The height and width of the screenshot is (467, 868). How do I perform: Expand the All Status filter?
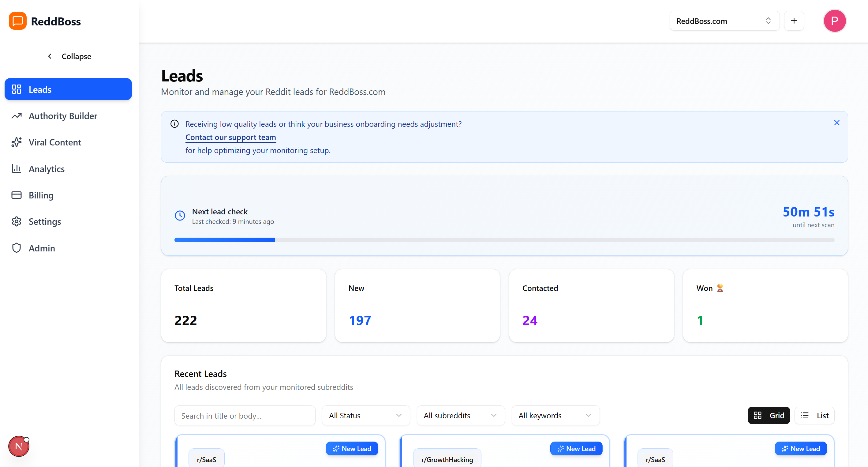click(x=366, y=416)
